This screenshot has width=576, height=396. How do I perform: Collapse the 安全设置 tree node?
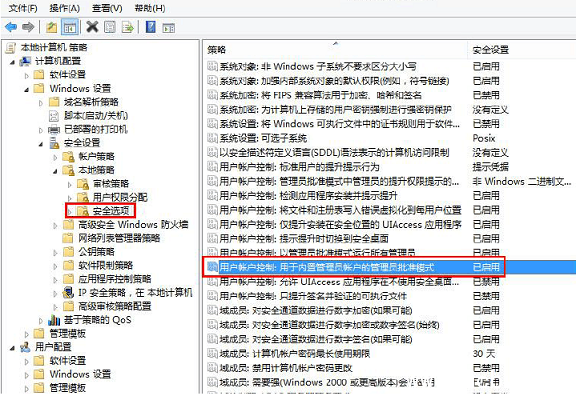(41, 144)
